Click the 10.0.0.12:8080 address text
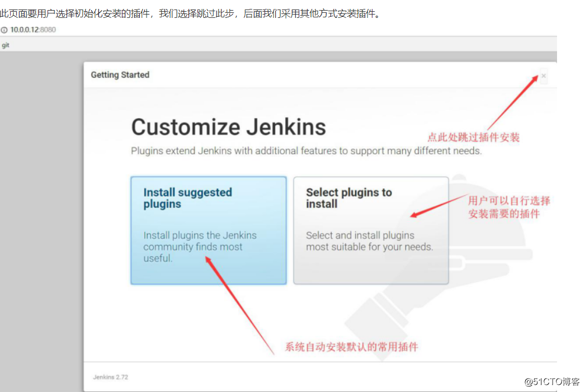The width and height of the screenshot is (585, 392). click(x=33, y=30)
